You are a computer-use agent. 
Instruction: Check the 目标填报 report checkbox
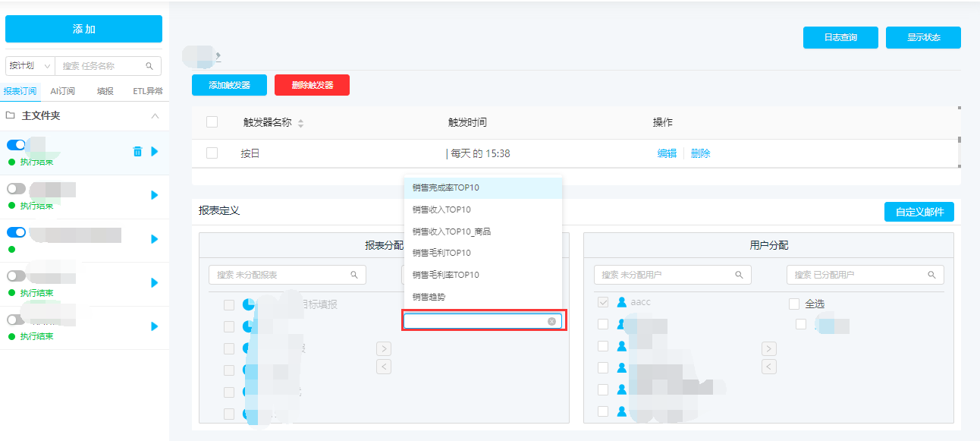(x=228, y=305)
